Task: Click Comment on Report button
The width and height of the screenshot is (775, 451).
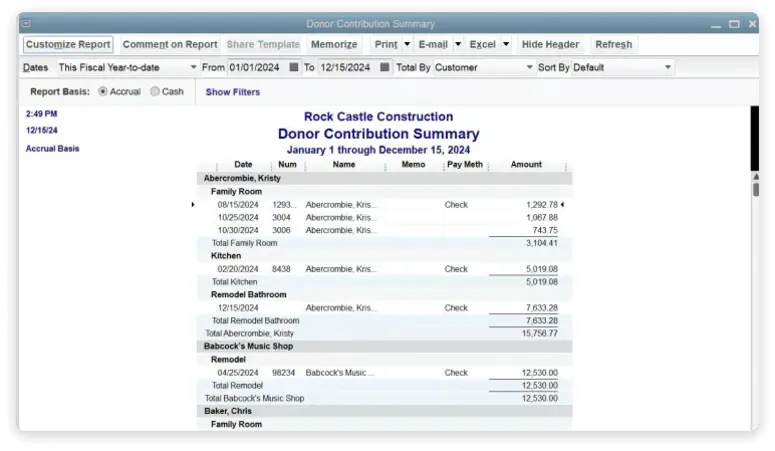Action: click(170, 45)
